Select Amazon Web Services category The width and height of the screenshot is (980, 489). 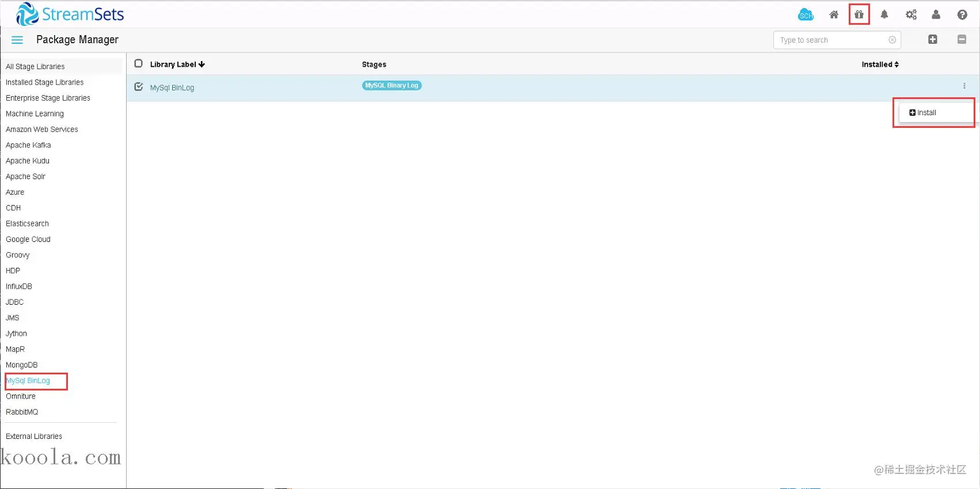click(x=41, y=130)
